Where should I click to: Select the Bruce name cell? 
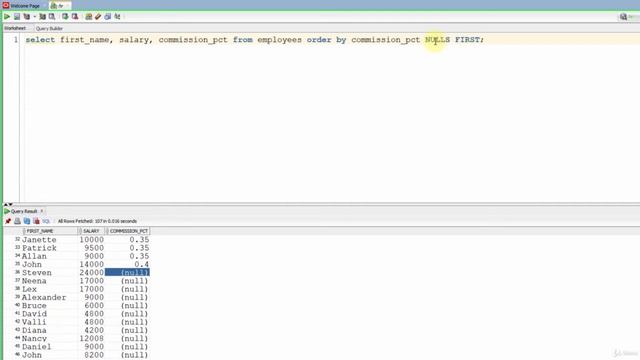49,305
